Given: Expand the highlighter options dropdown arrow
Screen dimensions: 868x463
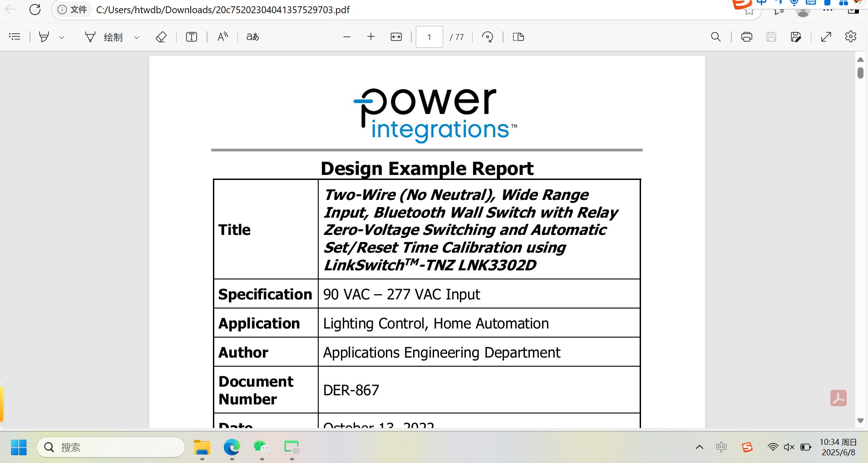Looking at the screenshot, I should pos(62,37).
